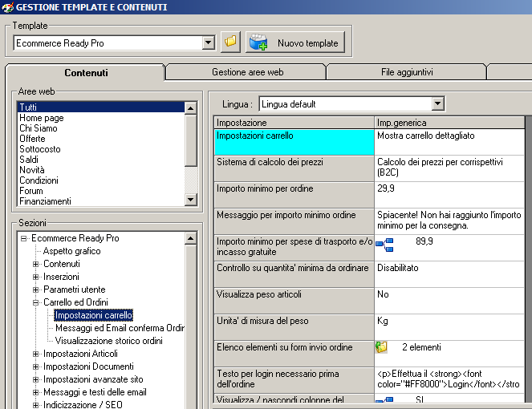532x409 pixels.
Task: Click Unita' di misura del peso row
Action: (x=294, y=327)
